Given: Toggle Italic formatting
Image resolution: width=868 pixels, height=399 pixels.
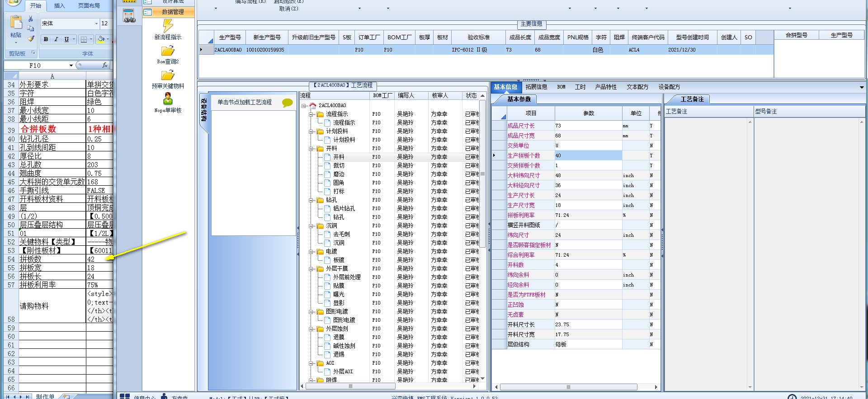Looking at the screenshot, I should 56,39.
